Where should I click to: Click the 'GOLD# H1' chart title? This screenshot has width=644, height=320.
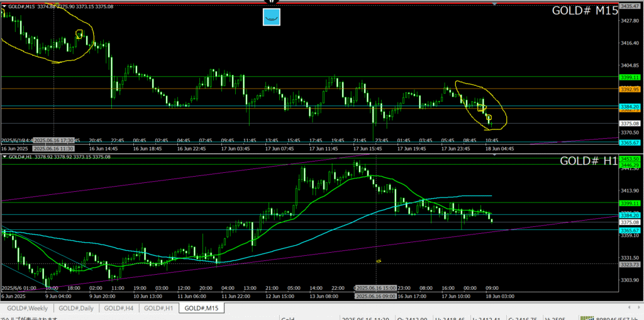588,161
